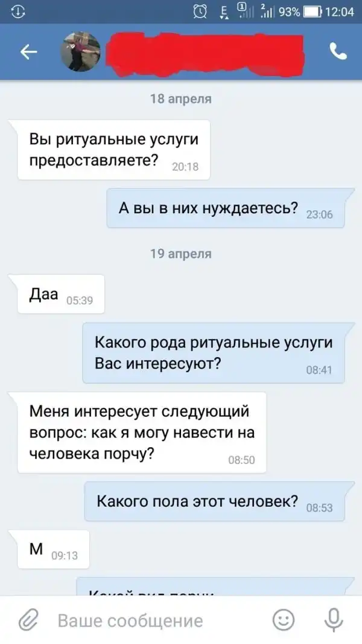362x644 pixels.
Task: Start a voice call with the phone icon
Action: [x=338, y=52]
